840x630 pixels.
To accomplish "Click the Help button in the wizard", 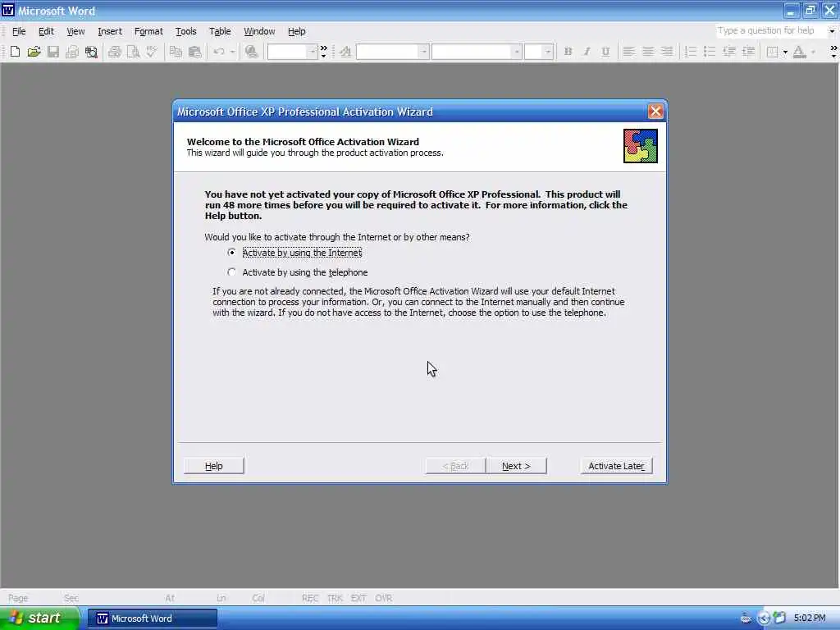I will click(214, 466).
